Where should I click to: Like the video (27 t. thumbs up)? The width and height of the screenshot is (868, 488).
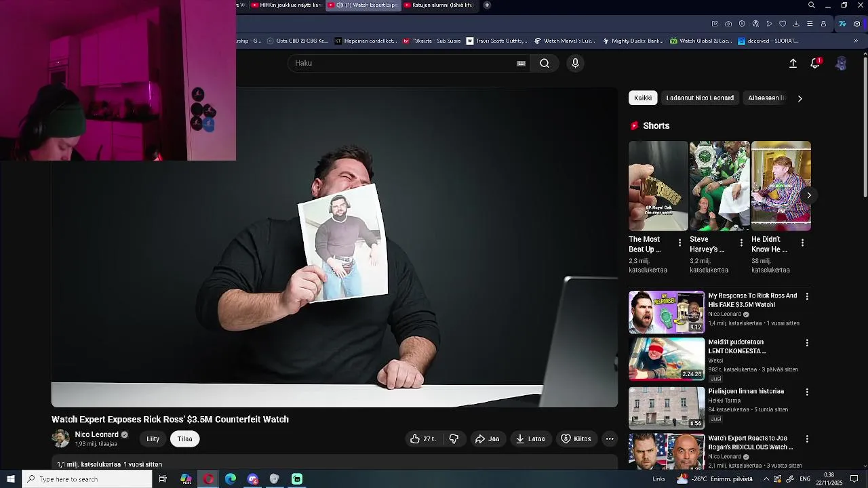422,439
